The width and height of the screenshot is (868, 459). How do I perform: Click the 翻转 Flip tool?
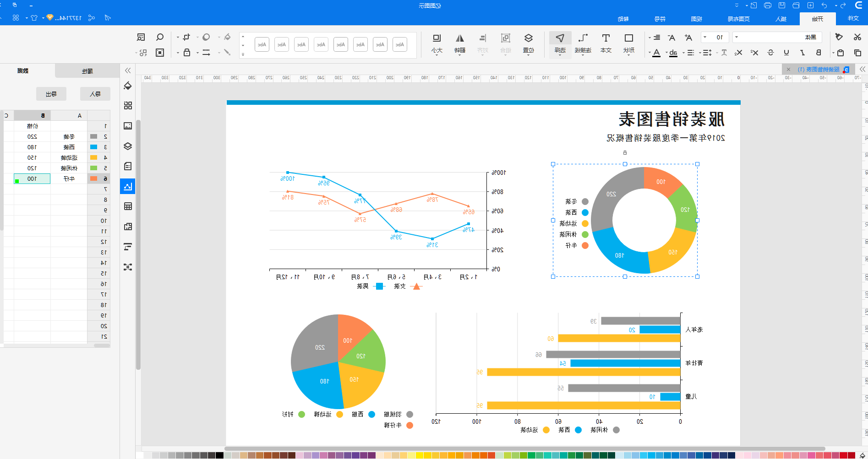tap(459, 43)
